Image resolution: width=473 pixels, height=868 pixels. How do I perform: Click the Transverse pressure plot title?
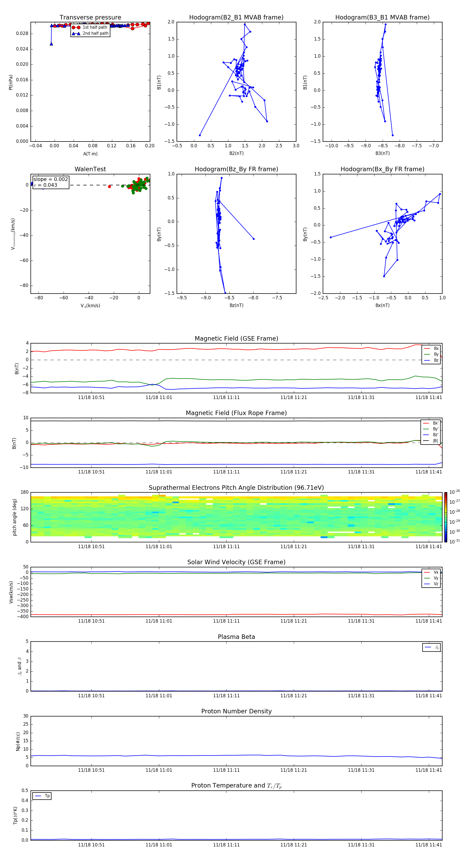pyautogui.click(x=90, y=18)
